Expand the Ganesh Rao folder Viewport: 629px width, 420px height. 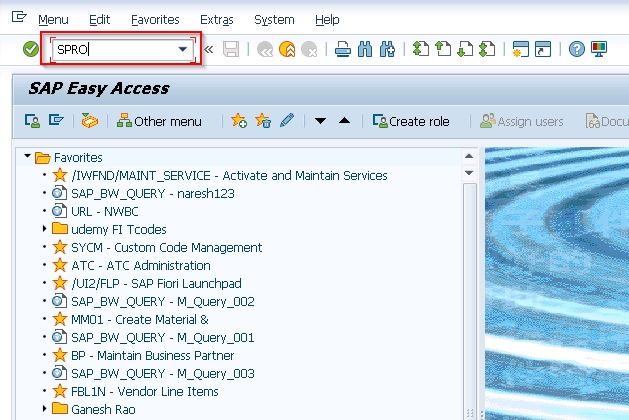[x=45, y=408]
